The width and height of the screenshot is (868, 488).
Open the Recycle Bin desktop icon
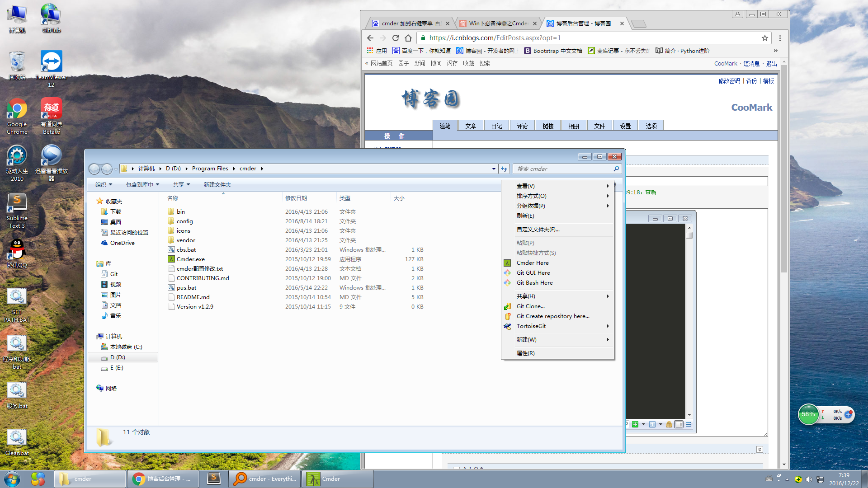click(17, 66)
